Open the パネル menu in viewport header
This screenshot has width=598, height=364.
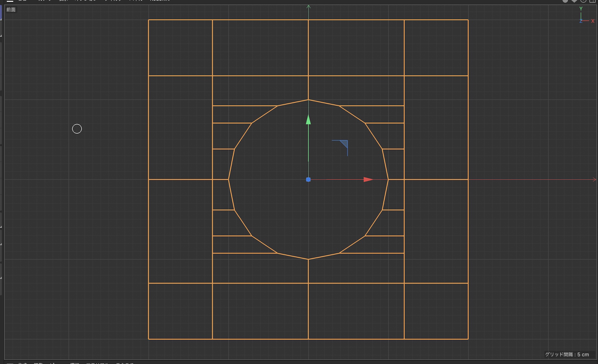click(136, 1)
